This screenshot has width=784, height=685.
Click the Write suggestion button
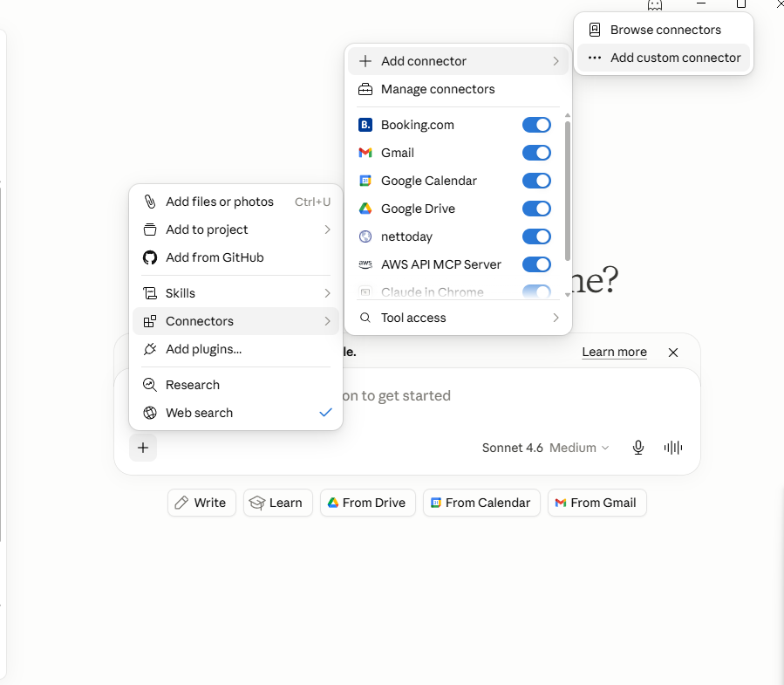pos(201,503)
